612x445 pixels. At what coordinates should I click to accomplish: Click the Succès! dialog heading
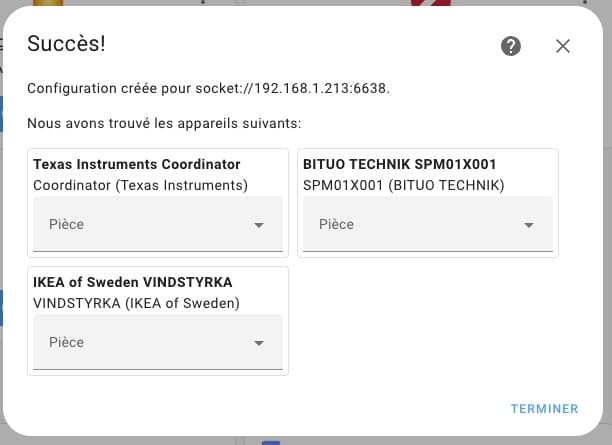tap(66, 43)
